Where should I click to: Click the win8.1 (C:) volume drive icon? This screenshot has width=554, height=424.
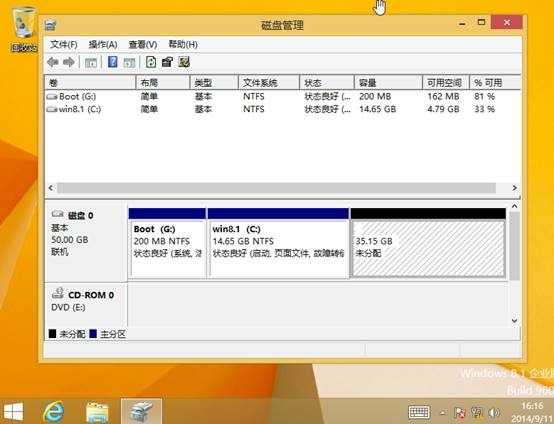point(52,110)
